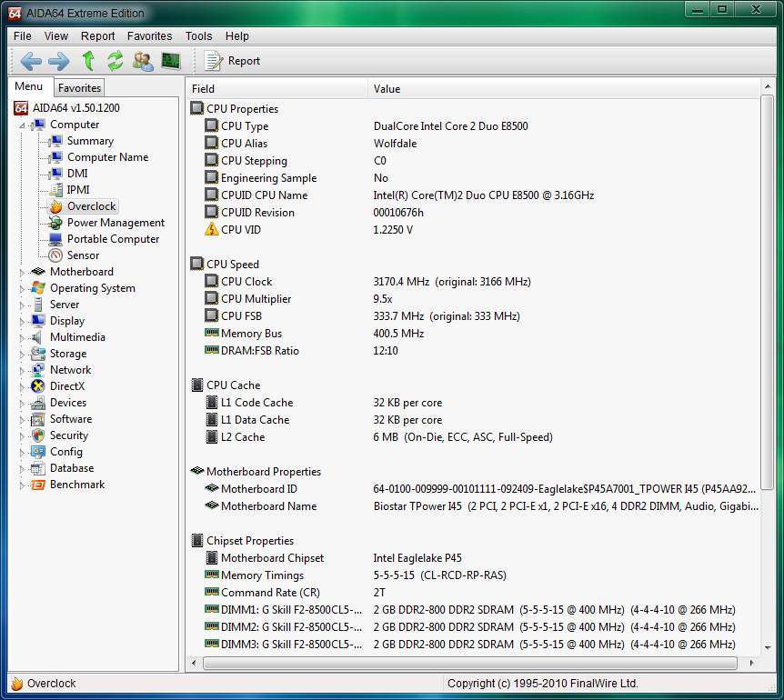Select the CPU Clock row
This screenshot has height=700, width=784.
tap(473, 281)
